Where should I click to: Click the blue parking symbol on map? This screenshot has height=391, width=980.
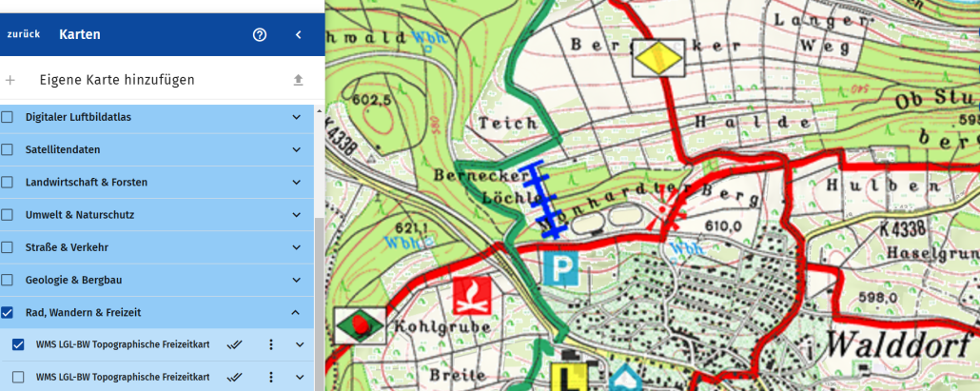(560, 266)
